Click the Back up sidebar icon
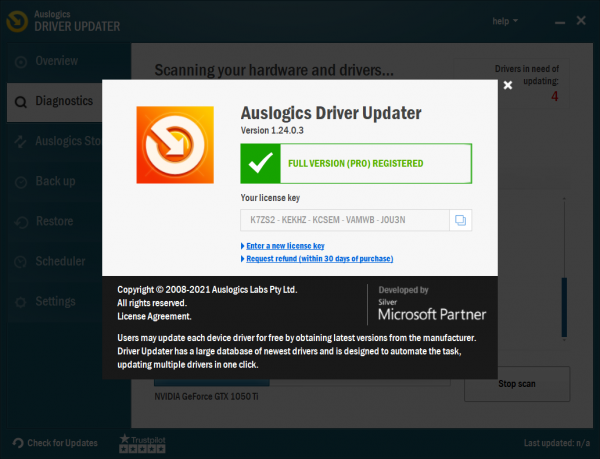This screenshot has width=600, height=459. [x=19, y=181]
